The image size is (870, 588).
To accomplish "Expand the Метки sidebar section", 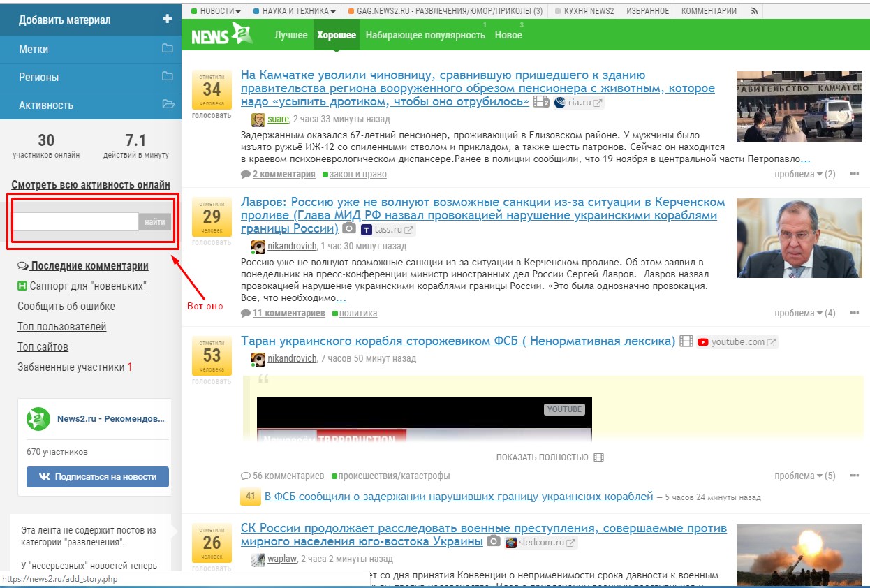I will (x=91, y=49).
